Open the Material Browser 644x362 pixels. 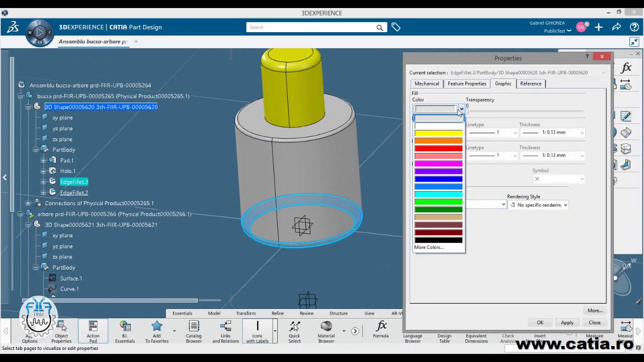(x=326, y=332)
